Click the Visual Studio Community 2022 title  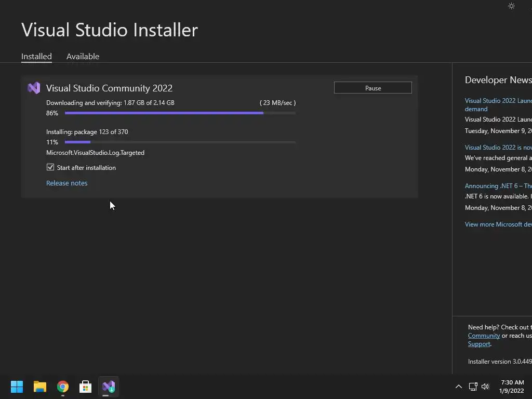[109, 88]
